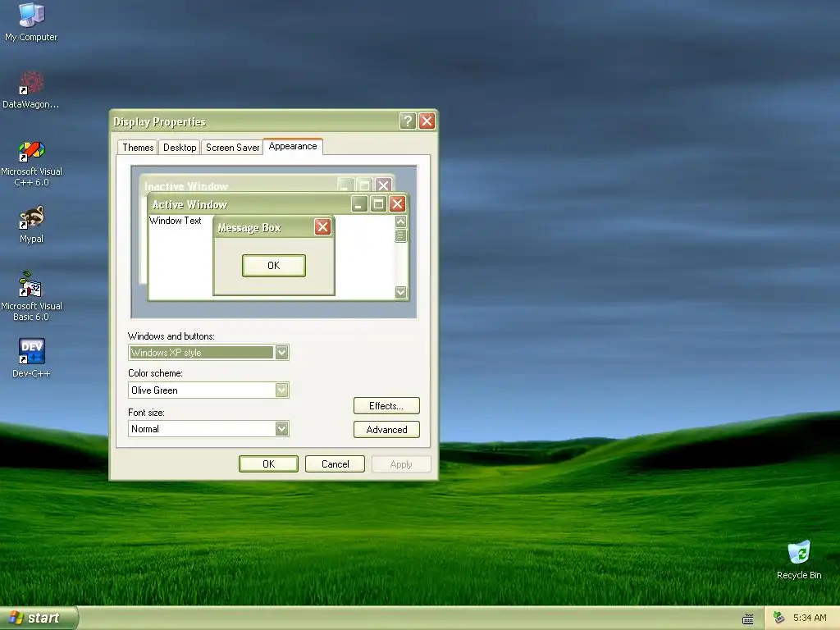Click the Windows XP style field

pyautogui.click(x=208, y=353)
